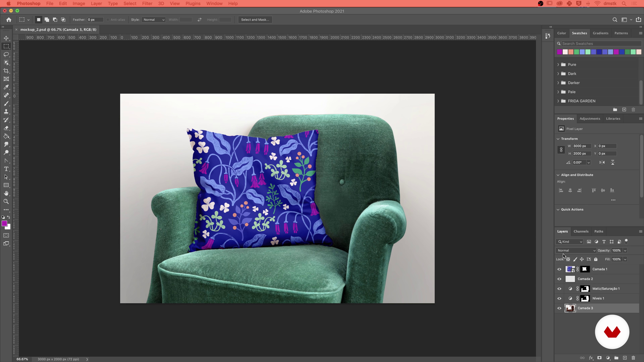Select the Brush tool
This screenshot has width=644, height=362.
(x=6, y=104)
